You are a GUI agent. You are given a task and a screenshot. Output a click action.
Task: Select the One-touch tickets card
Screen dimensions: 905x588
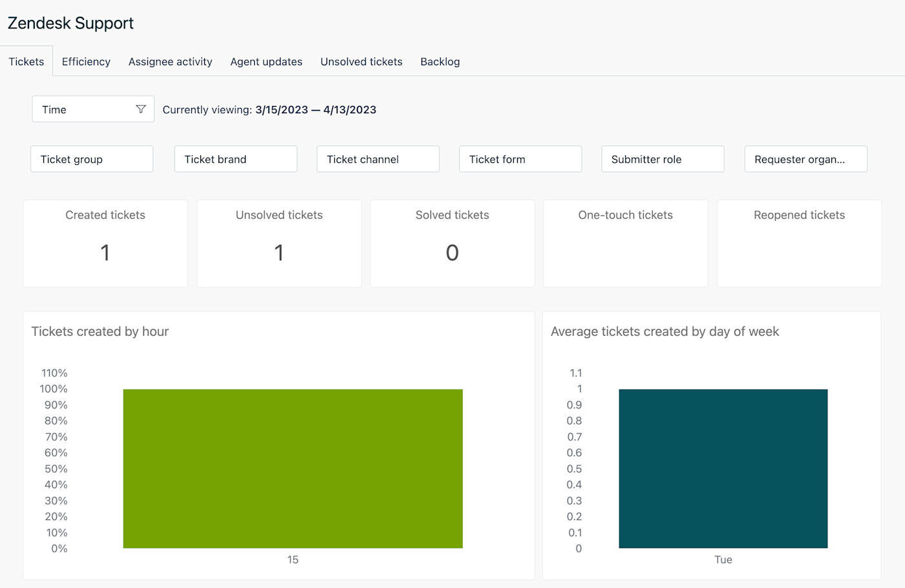[x=626, y=244]
